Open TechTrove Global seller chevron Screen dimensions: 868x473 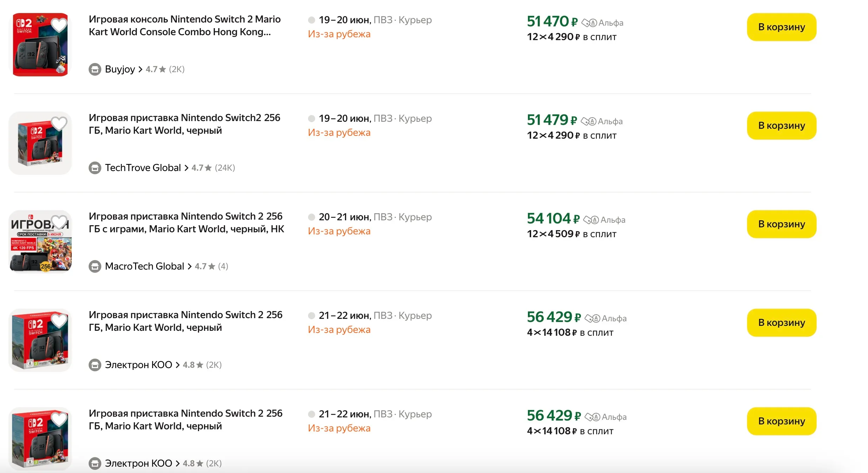[186, 168]
